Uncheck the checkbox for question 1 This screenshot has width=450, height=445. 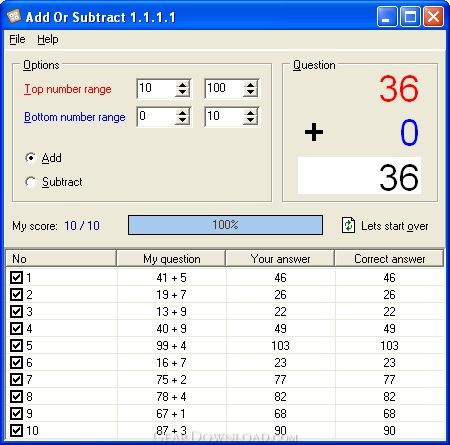pos(16,277)
